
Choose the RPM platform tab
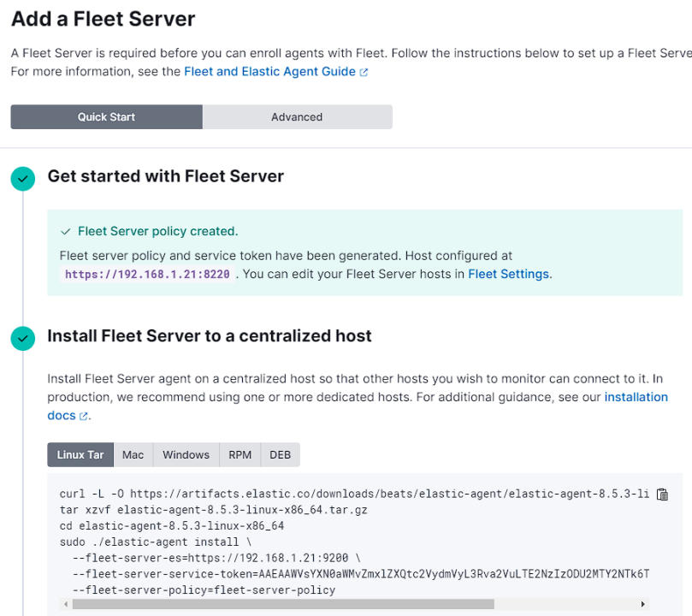[x=240, y=455]
